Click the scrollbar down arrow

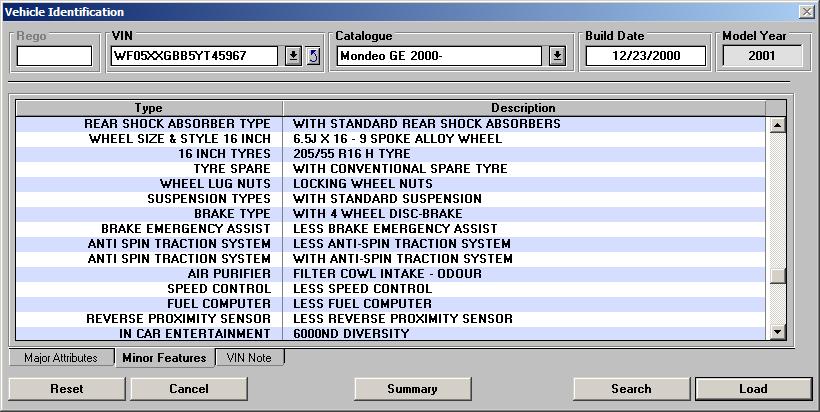click(x=778, y=331)
